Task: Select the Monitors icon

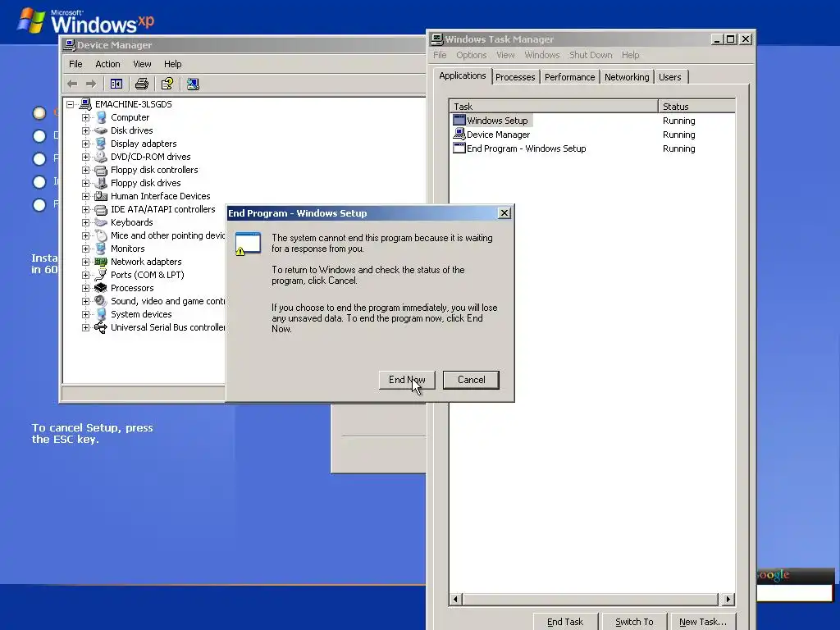Action: coord(101,249)
